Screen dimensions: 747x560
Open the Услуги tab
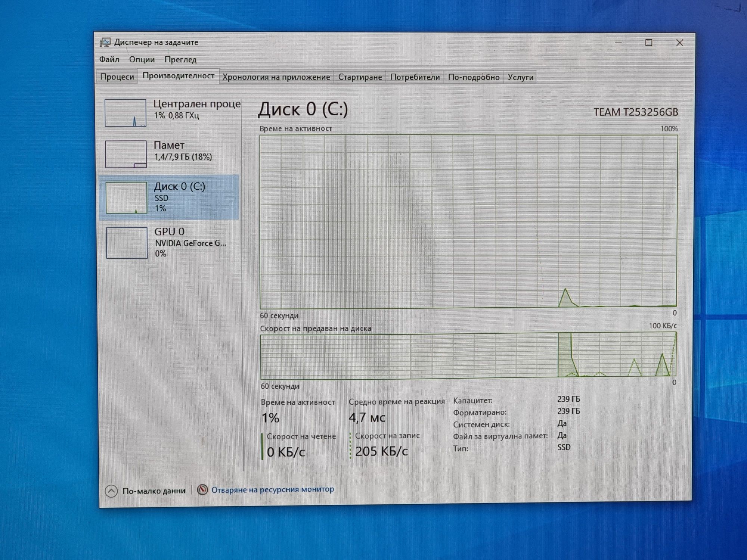click(x=520, y=77)
